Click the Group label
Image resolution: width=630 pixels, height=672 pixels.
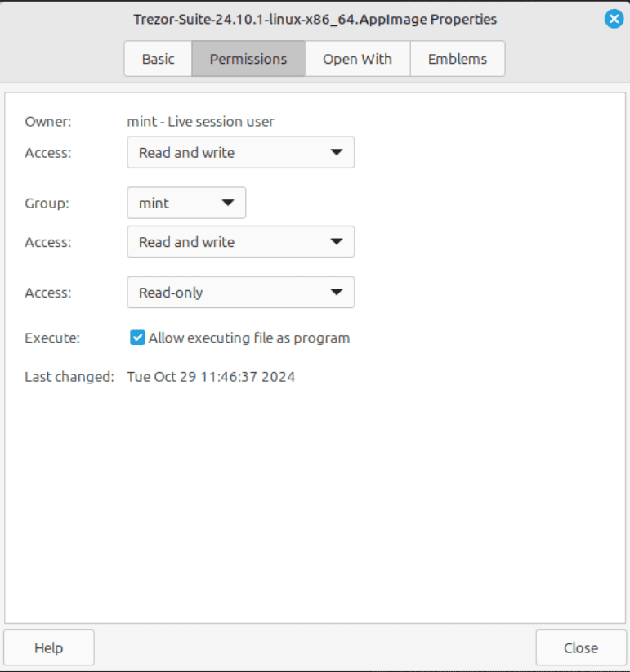click(x=47, y=203)
